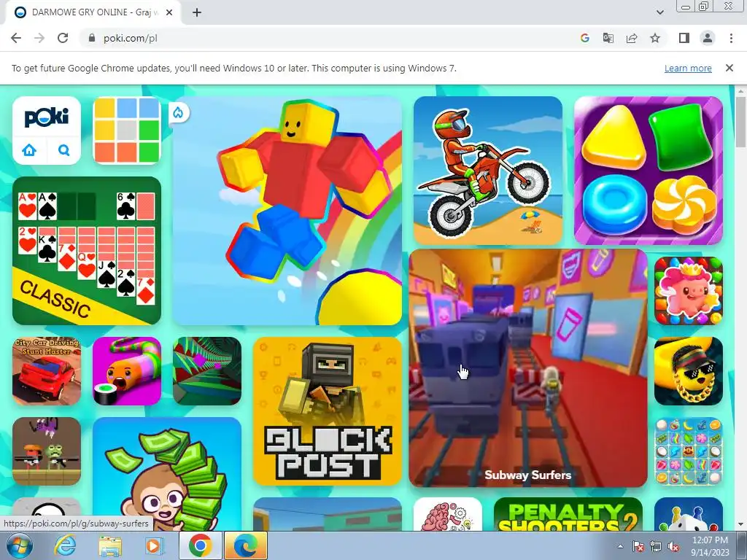Open the colorful grid puzzle game tile
The height and width of the screenshot is (560, 747).
pyautogui.click(x=127, y=131)
